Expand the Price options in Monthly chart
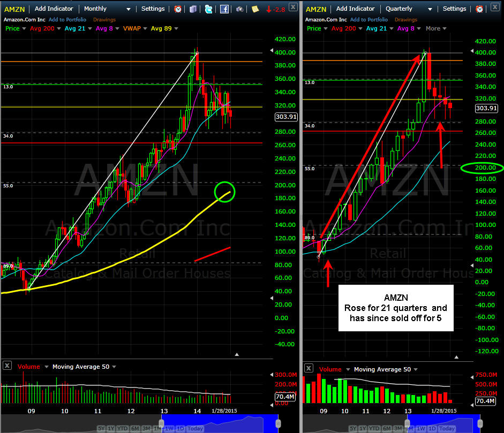This screenshot has width=504, height=433. click(x=24, y=28)
